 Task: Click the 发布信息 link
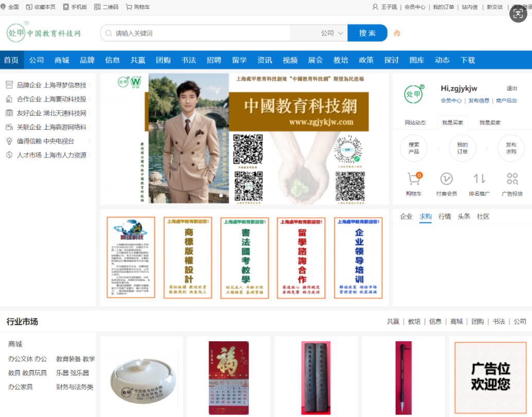(478, 100)
